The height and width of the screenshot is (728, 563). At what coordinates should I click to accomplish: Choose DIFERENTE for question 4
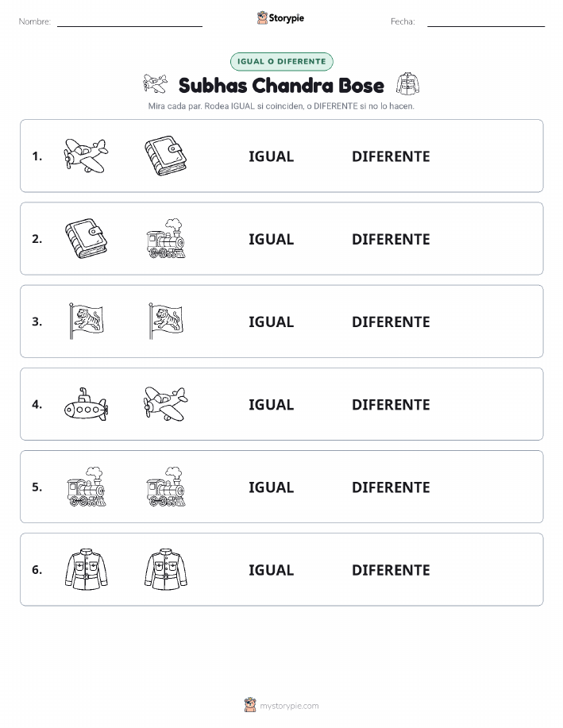[391, 404]
